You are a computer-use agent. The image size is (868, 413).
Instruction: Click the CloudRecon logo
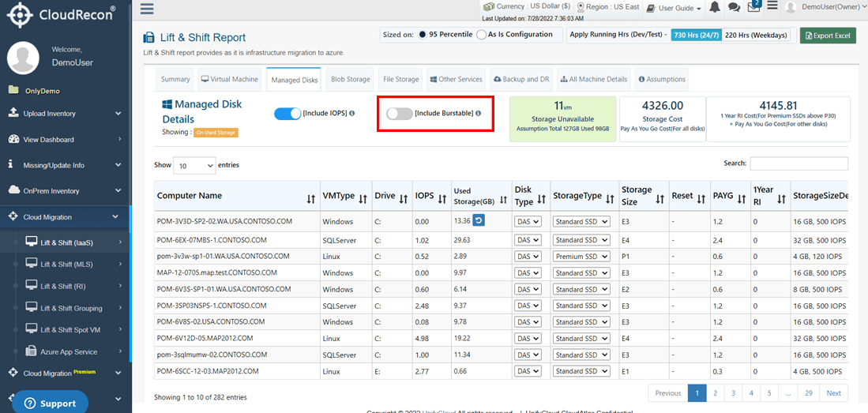pyautogui.click(x=62, y=13)
